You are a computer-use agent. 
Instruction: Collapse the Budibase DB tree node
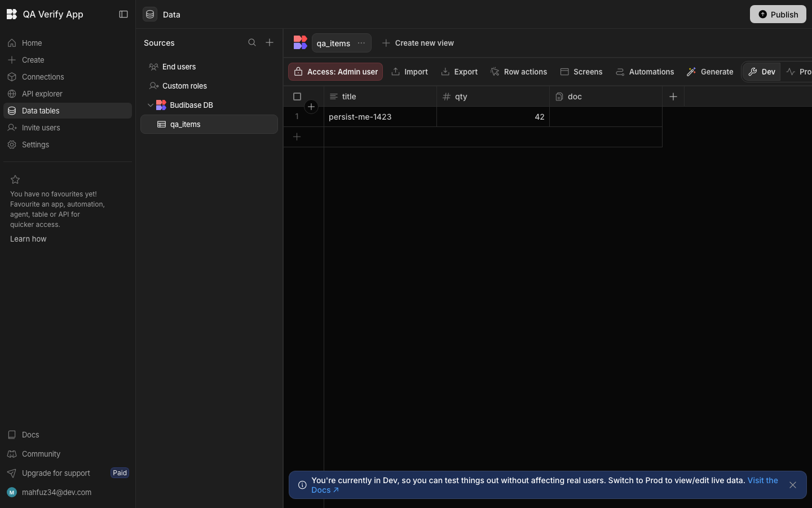click(151, 105)
